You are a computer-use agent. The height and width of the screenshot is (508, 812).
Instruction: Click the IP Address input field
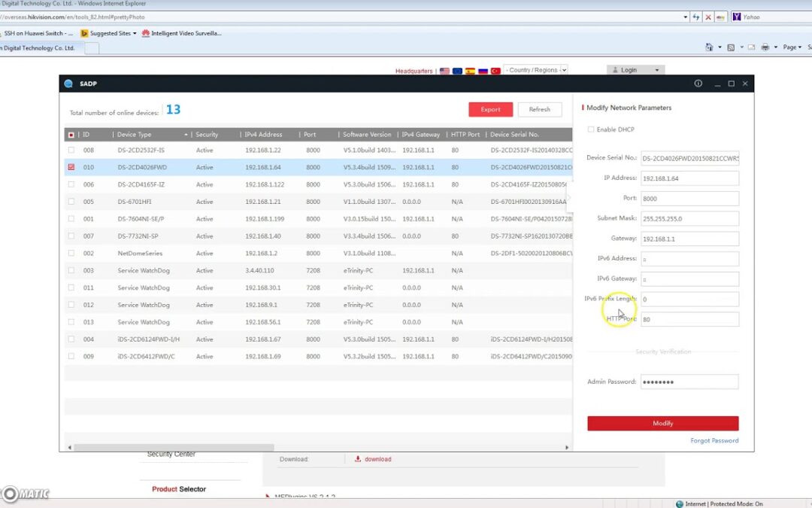point(689,178)
